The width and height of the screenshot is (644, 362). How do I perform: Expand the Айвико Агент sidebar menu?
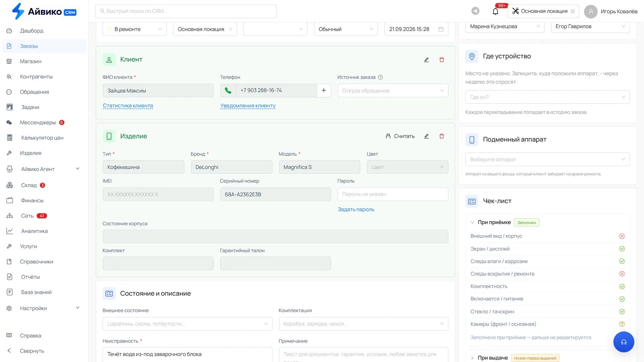click(44, 169)
